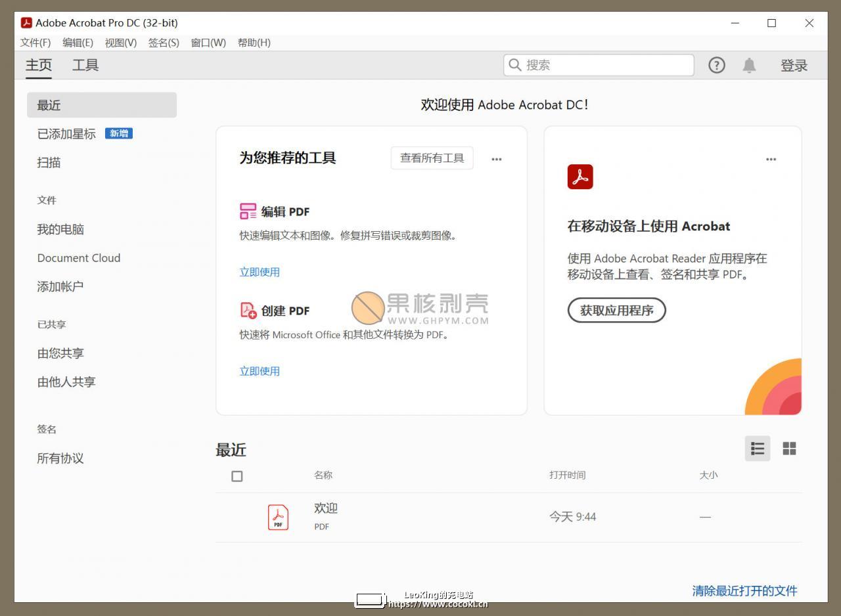Screen dimensions: 841x616
Task: Click the 编辑 PDF tool icon
Action: click(x=248, y=211)
